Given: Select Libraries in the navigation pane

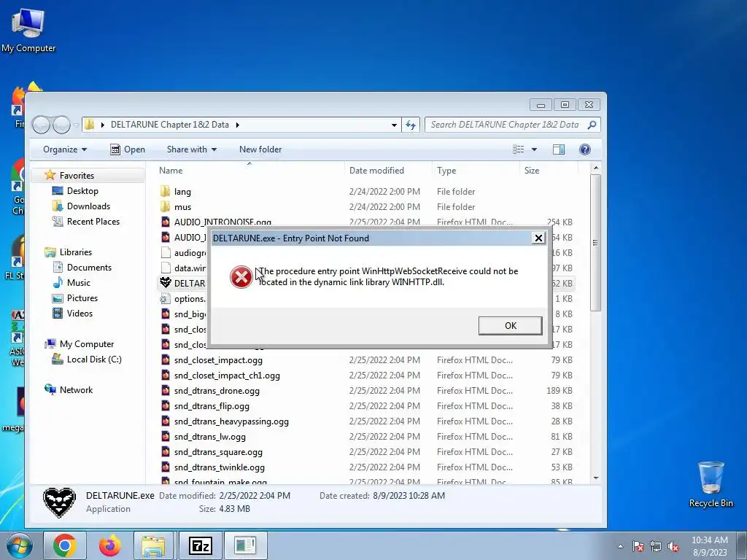Looking at the screenshot, I should (75, 252).
